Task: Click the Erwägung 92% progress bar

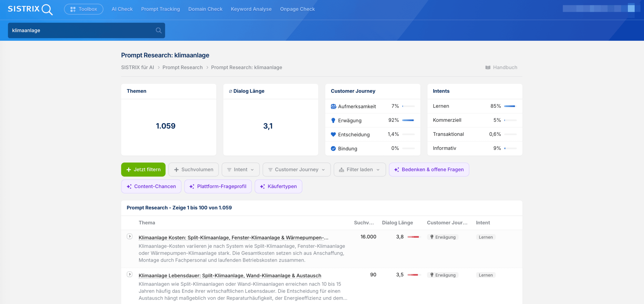Action: [408, 120]
